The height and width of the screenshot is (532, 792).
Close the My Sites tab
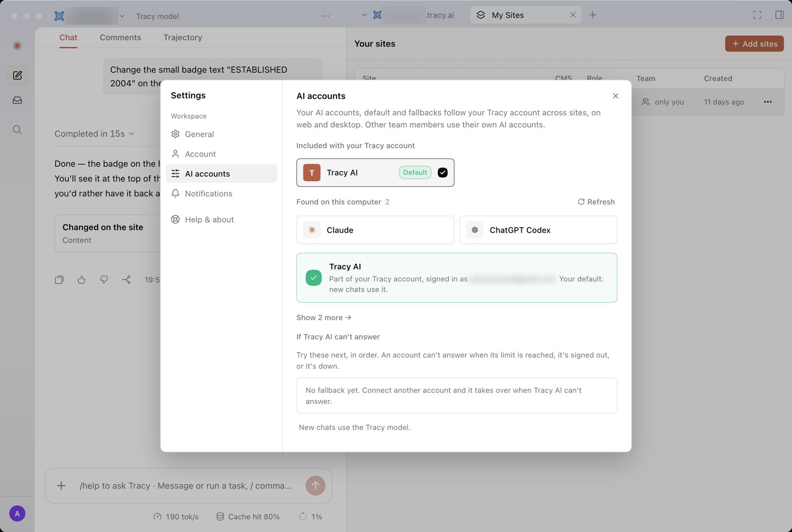tap(573, 15)
